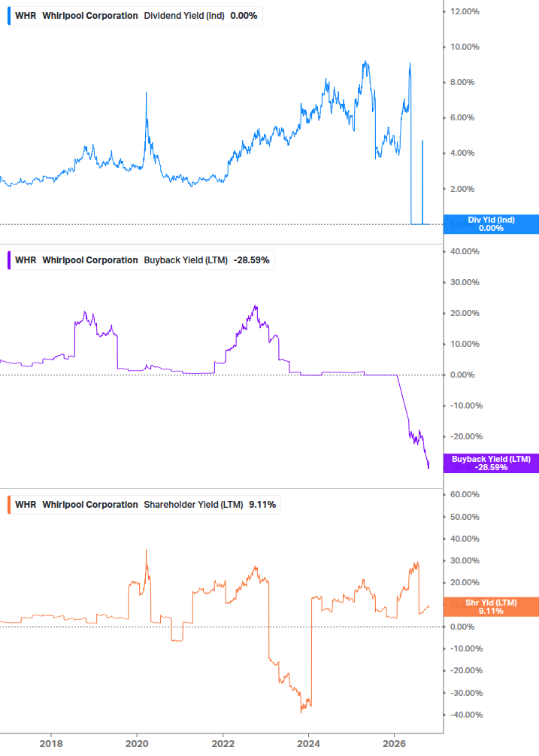Click the purple color bar of Buyback Yield legend
Screen dimensions: 539x756
pyautogui.click(x=9, y=260)
